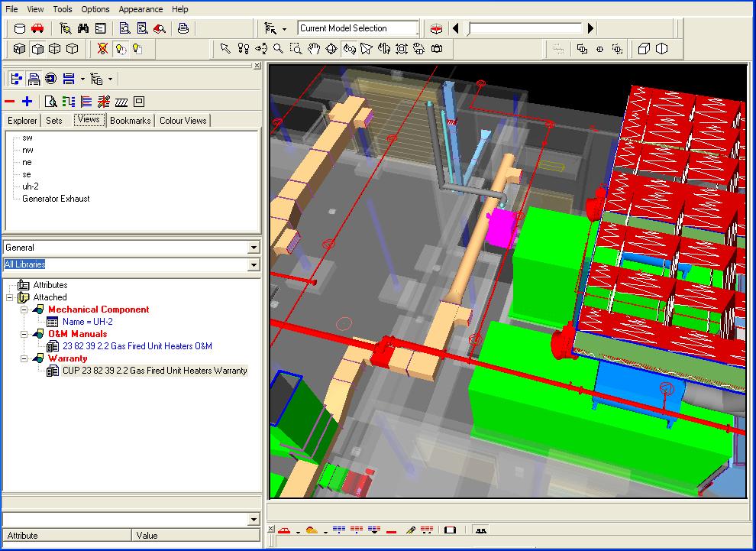Viewport: 756px width, 551px height.
Task: Select the arrow pointer selection tool
Action: point(225,49)
